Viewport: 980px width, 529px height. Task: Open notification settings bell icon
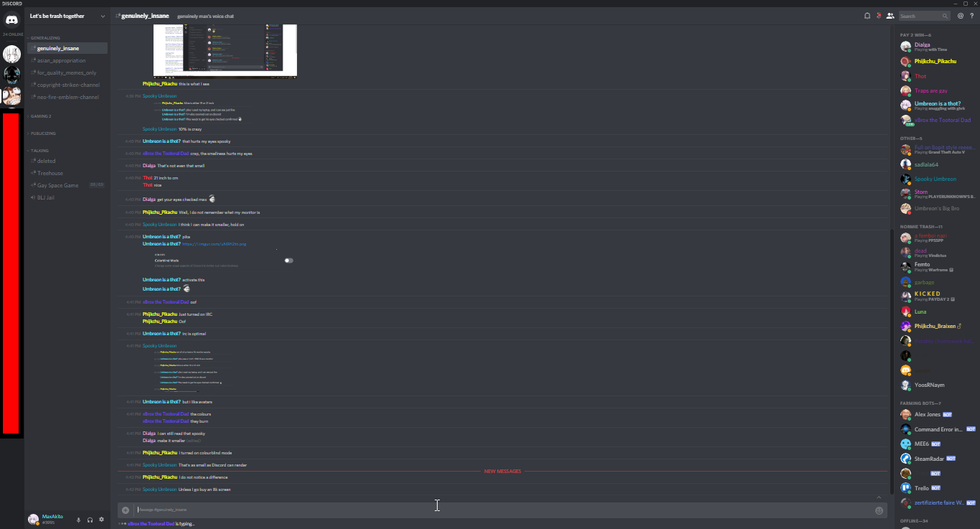pyautogui.click(x=867, y=16)
